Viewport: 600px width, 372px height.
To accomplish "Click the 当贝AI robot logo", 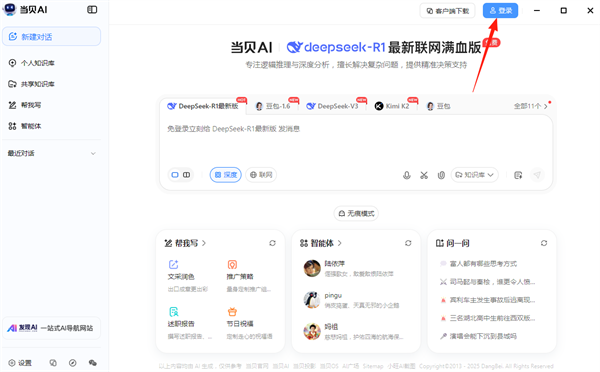I will [x=9, y=9].
